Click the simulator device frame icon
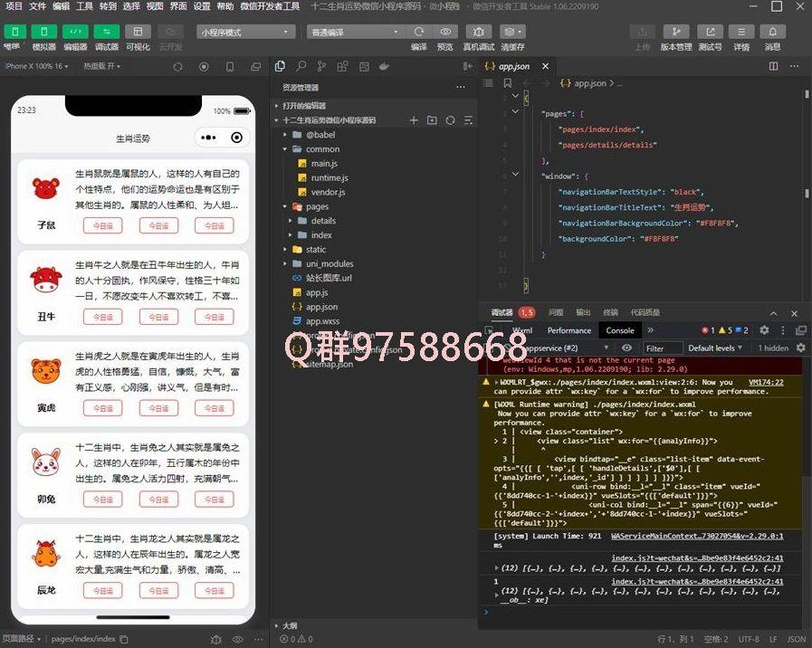 coord(230,67)
